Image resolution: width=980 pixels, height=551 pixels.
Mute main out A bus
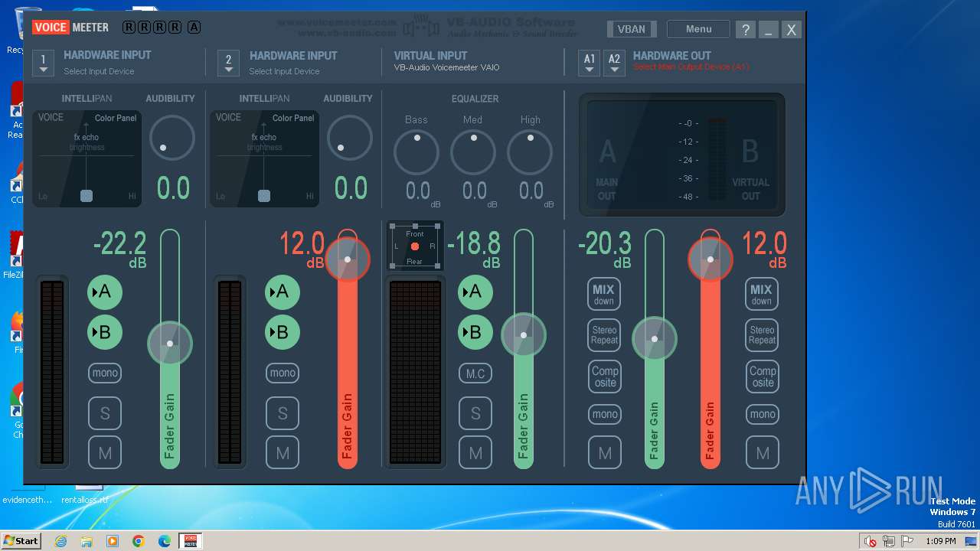604,453
